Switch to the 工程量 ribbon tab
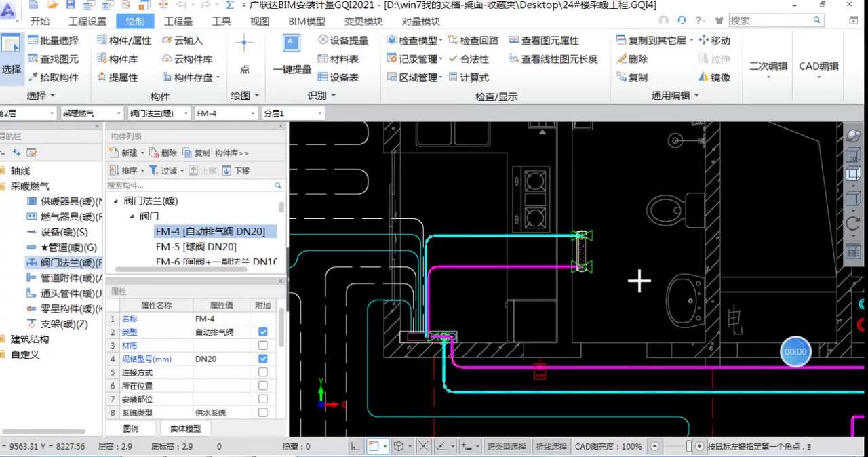The height and width of the screenshot is (457, 868). click(178, 21)
